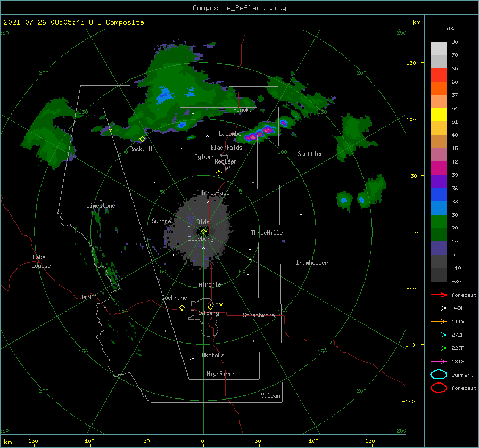Image resolution: width=479 pixels, height=448 pixels.
Task: Click the Strathmore label
Action: (259, 315)
